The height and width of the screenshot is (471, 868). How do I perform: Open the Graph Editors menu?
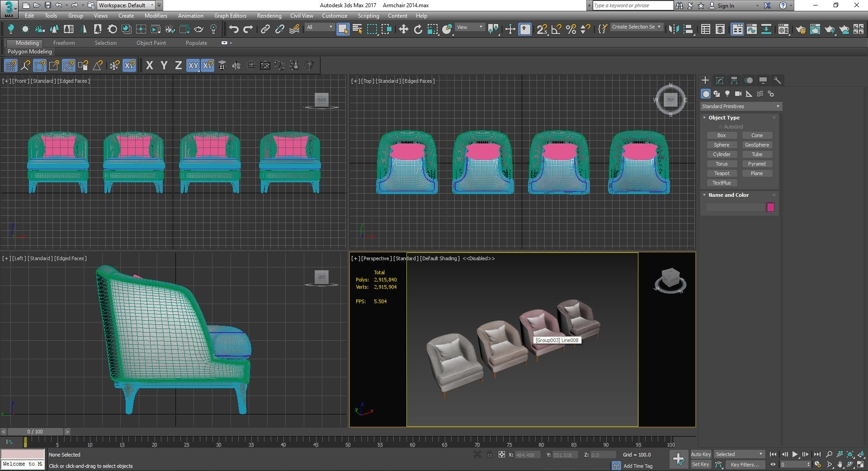[x=230, y=16]
